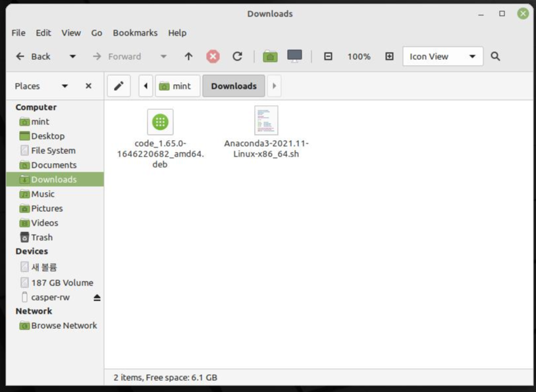Open Videos in the sidebar

click(x=55, y=223)
